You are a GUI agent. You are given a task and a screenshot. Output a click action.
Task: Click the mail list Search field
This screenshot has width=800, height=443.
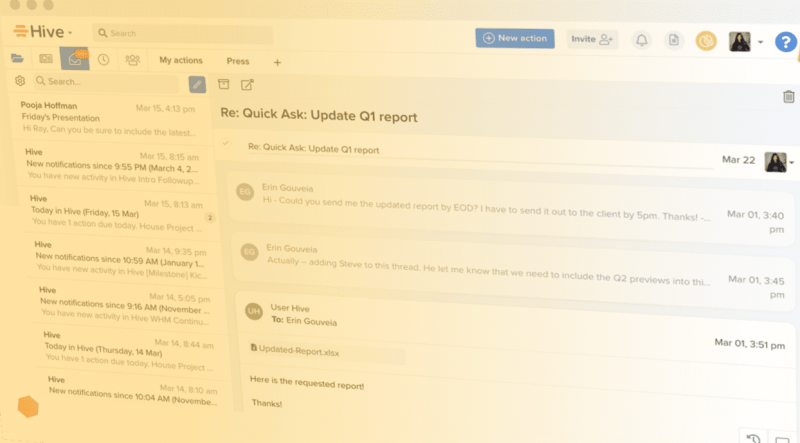(106, 82)
